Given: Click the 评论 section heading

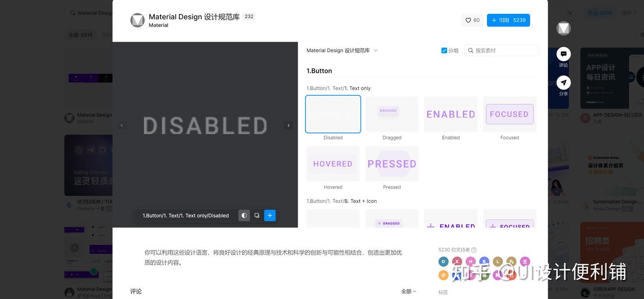Looking at the screenshot, I should [136, 291].
